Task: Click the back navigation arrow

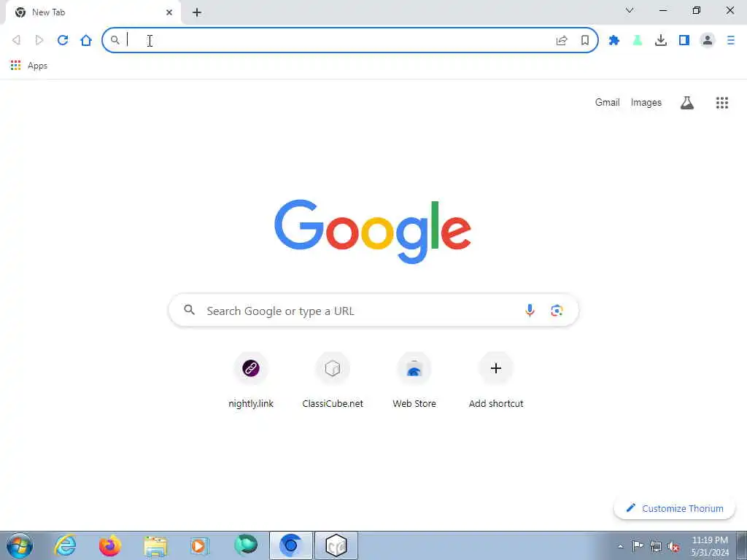Action: (16, 40)
